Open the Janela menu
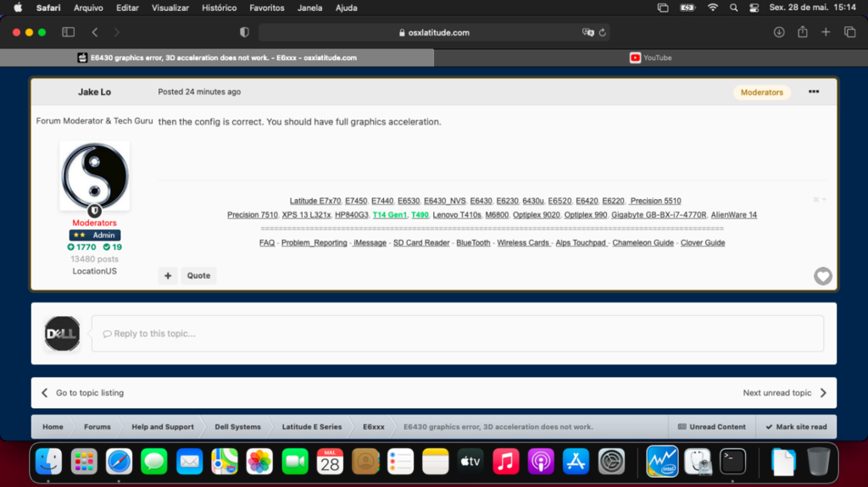Screen dimensions: 868x487 click(309, 8)
